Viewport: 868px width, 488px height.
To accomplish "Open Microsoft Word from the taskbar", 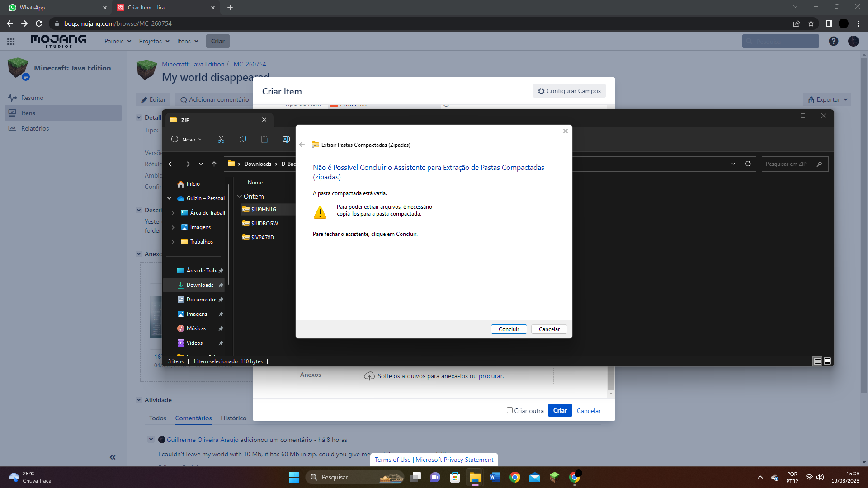I will pyautogui.click(x=495, y=477).
